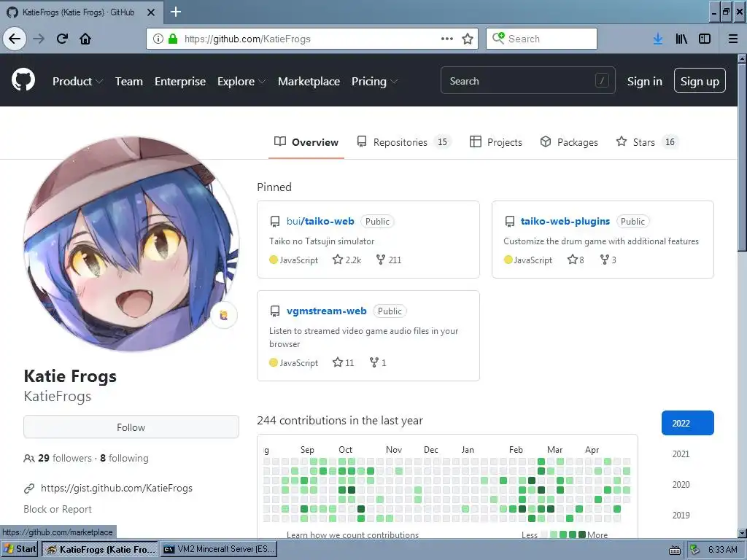Click the keyboard icon in system tray

(675, 550)
